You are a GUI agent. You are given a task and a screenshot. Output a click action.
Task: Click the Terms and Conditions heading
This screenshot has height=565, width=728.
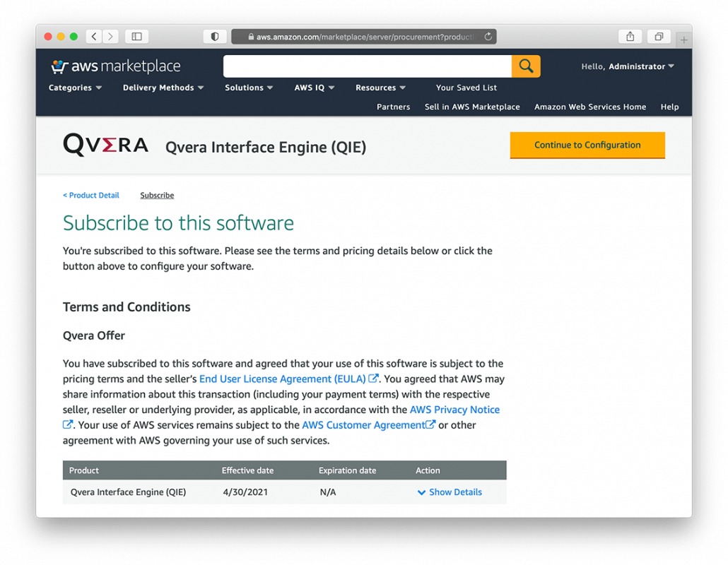coord(127,307)
